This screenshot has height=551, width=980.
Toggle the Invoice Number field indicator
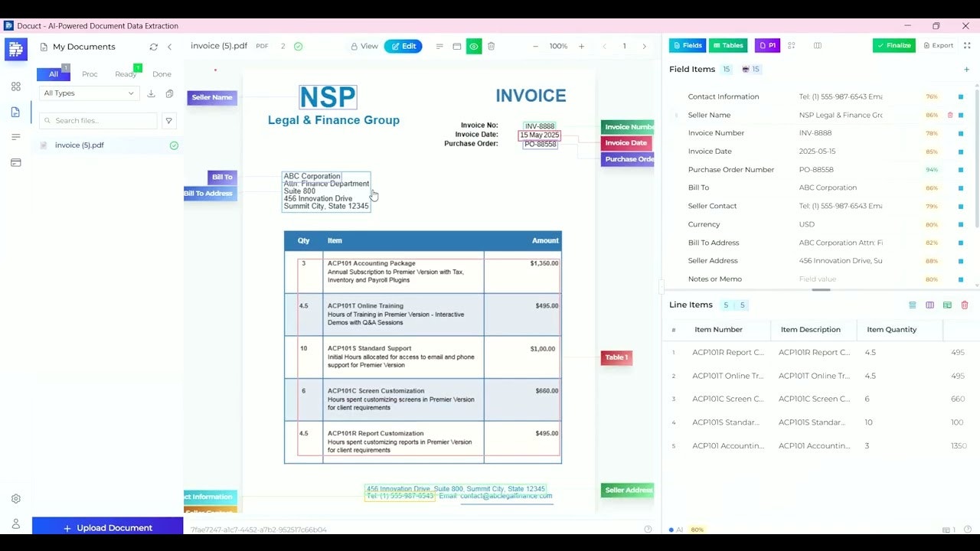click(x=961, y=133)
